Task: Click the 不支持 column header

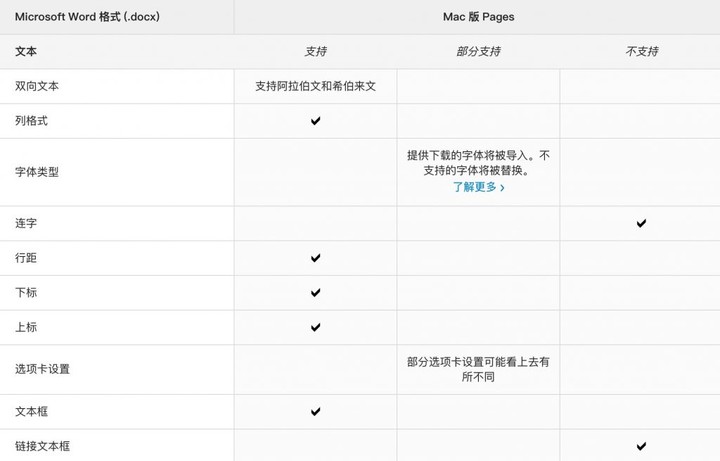Action: click(641, 51)
